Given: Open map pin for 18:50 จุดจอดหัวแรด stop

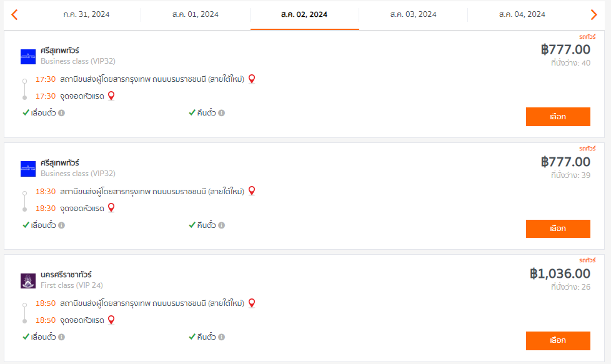Looking at the screenshot, I should [111, 320].
